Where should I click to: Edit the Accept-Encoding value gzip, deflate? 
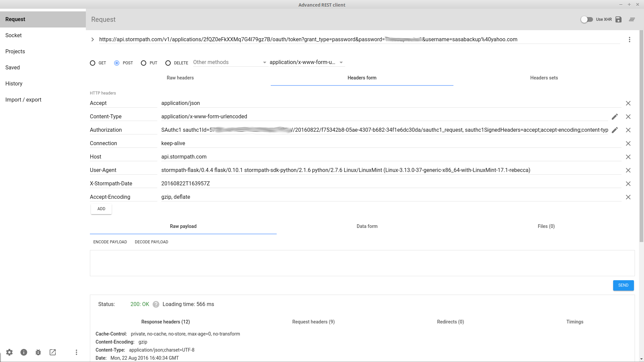pyautogui.click(x=391, y=197)
